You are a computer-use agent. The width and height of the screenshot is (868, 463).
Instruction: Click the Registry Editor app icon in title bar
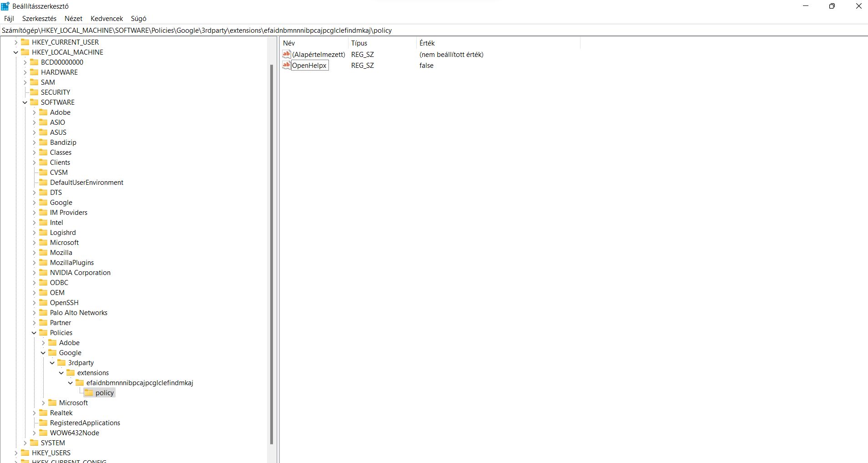[5, 6]
